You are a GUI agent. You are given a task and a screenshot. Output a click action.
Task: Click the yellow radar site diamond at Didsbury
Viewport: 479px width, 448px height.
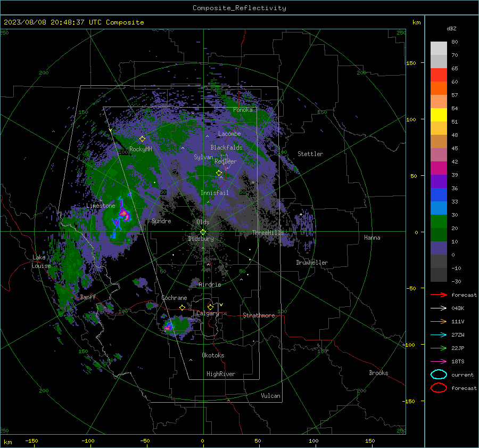203,232
